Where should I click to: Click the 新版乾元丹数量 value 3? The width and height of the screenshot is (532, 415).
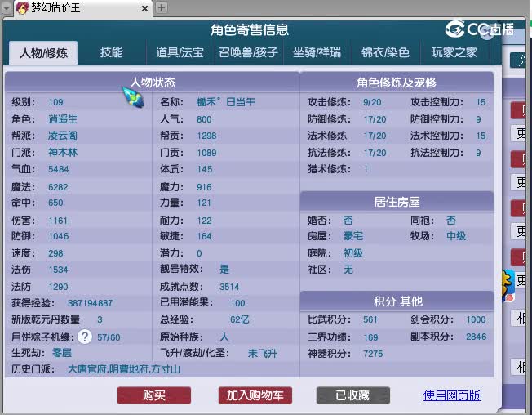pyautogui.click(x=100, y=319)
